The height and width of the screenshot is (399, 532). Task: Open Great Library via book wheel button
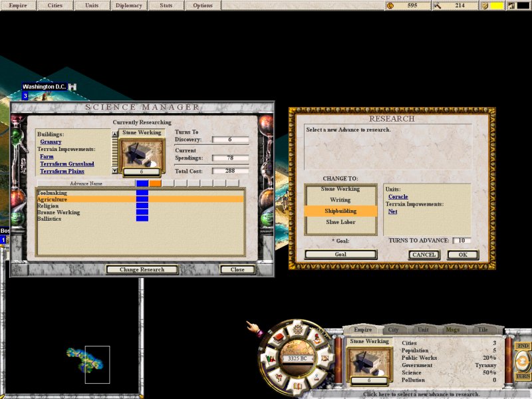tap(297, 386)
